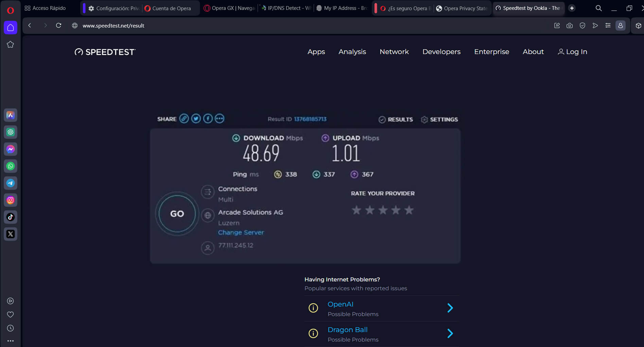Share result on Facebook
Screen dimensions: 644x347
pyautogui.click(x=208, y=119)
